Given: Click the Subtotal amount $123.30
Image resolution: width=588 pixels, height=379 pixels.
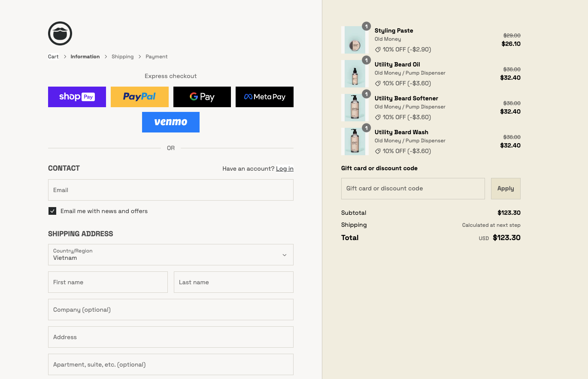Looking at the screenshot, I should (x=509, y=213).
